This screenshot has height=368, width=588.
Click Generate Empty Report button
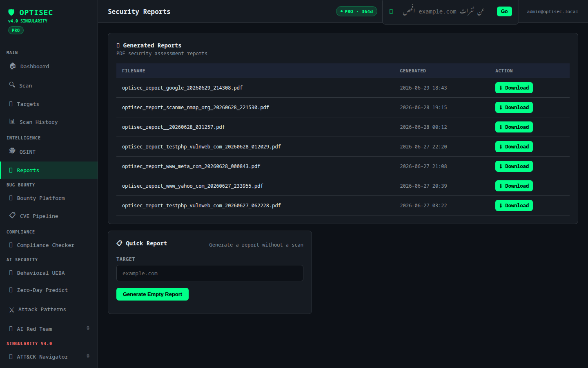[152, 294]
